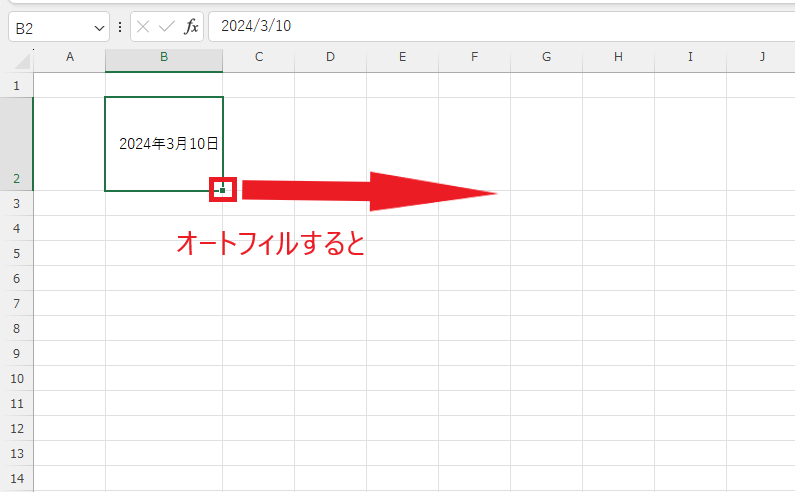This screenshot has height=492, width=795.
Task: Select row 4 header
Action: (17, 228)
